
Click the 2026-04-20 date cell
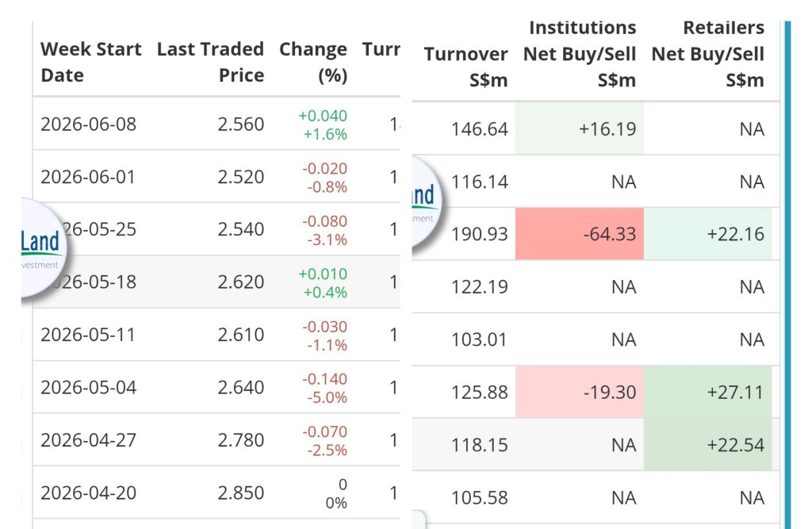(89, 493)
